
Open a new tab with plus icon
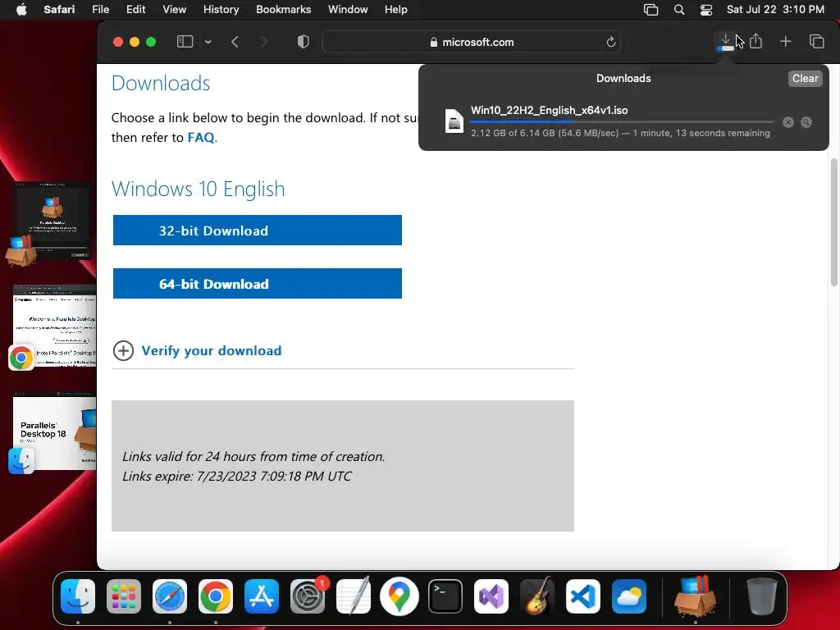(785, 41)
